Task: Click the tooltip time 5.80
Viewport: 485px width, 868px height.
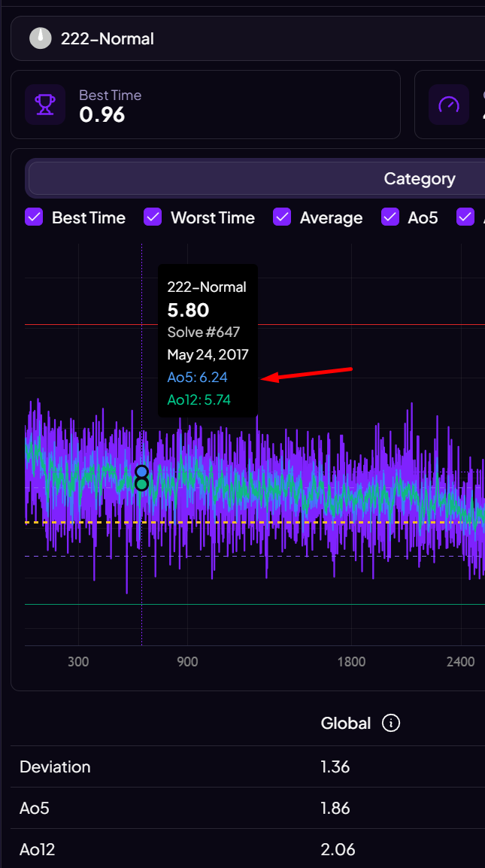Action: pos(188,310)
